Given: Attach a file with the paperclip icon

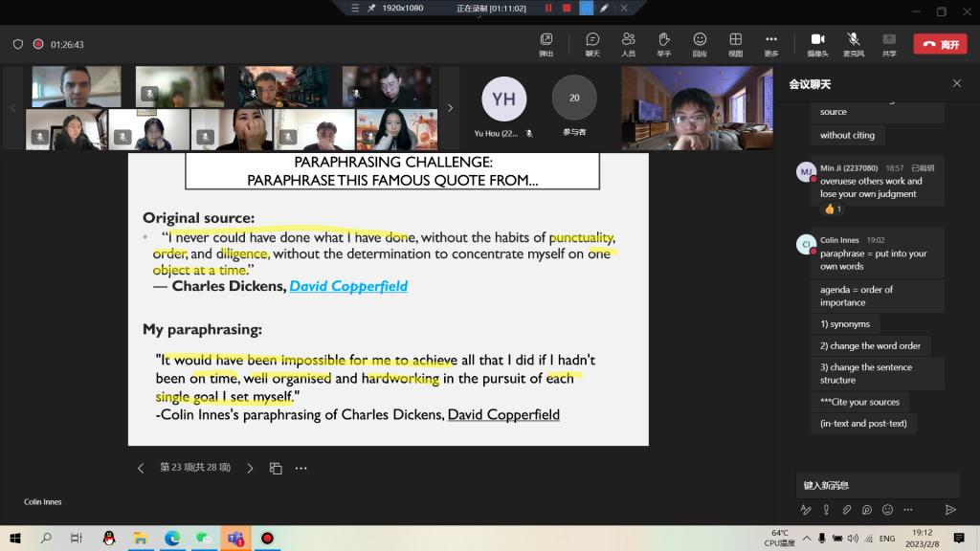Looking at the screenshot, I should coord(846,510).
